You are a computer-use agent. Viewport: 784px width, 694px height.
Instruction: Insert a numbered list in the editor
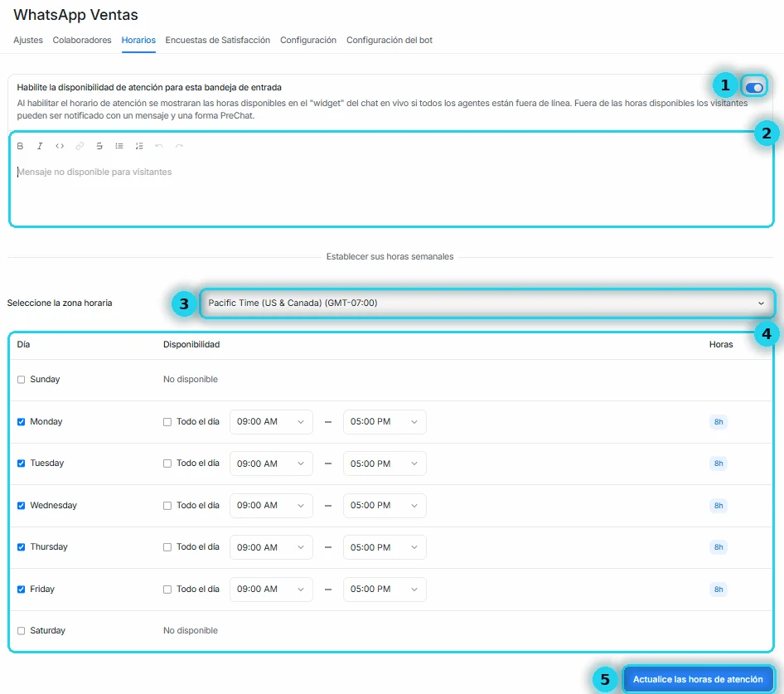click(139, 146)
